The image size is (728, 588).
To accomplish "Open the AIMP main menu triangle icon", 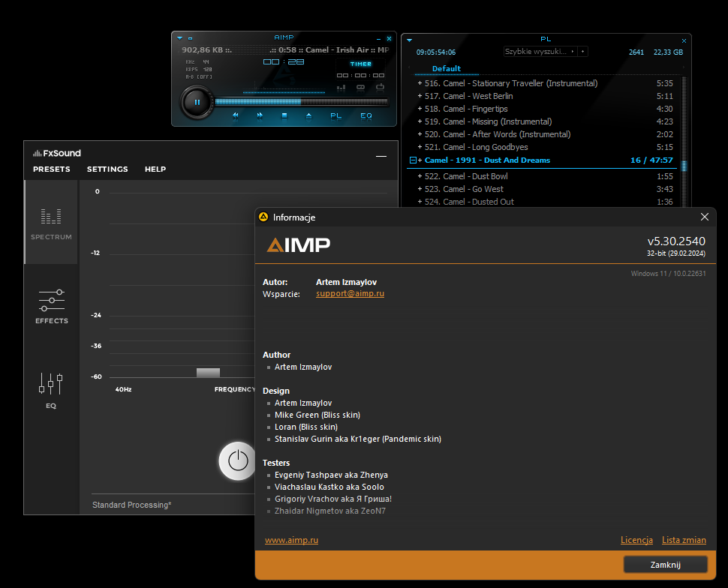I will (179, 38).
